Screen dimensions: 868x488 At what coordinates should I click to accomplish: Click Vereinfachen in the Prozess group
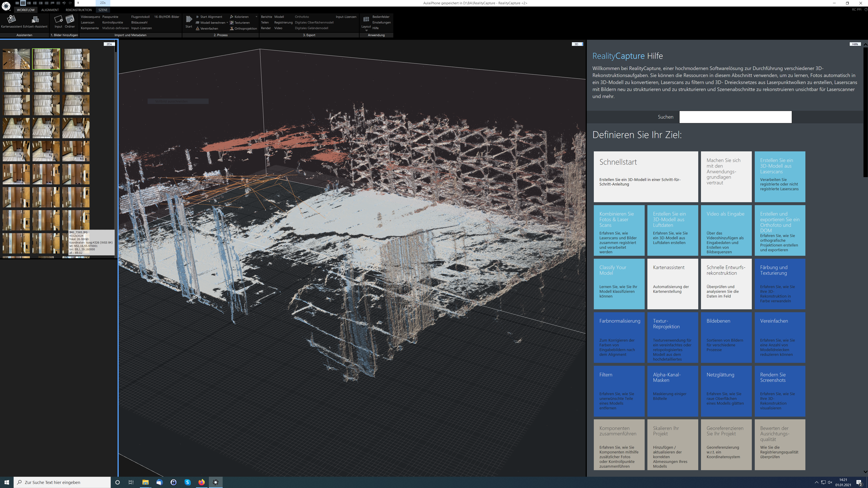coord(207,29)
